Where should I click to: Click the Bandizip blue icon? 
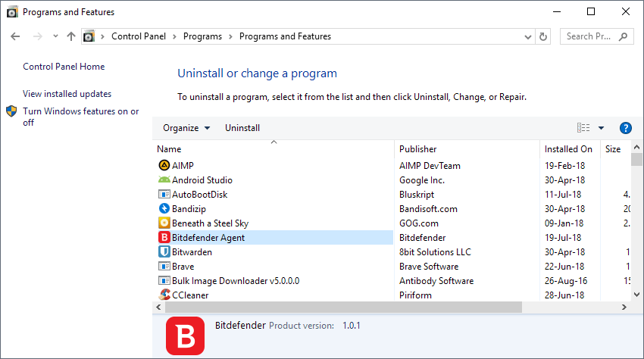pyautogui.click(x=164, y=208)
